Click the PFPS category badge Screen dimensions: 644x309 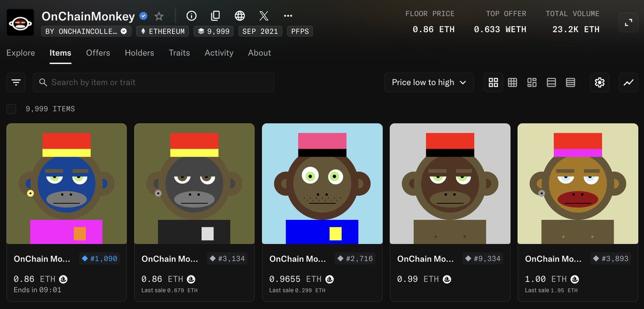[x=300, y=31]
